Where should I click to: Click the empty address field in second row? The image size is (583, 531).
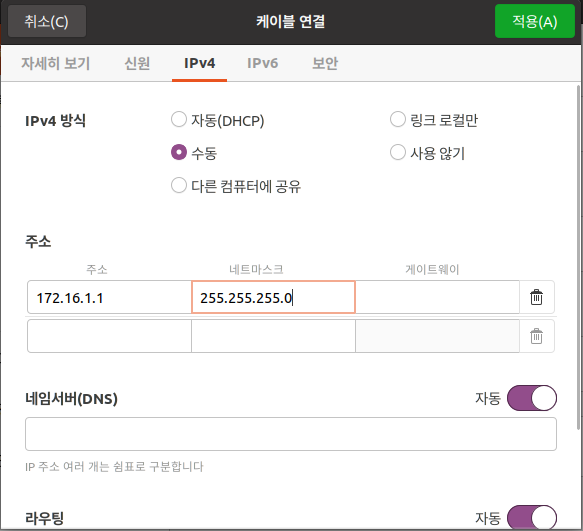[109, 336]
